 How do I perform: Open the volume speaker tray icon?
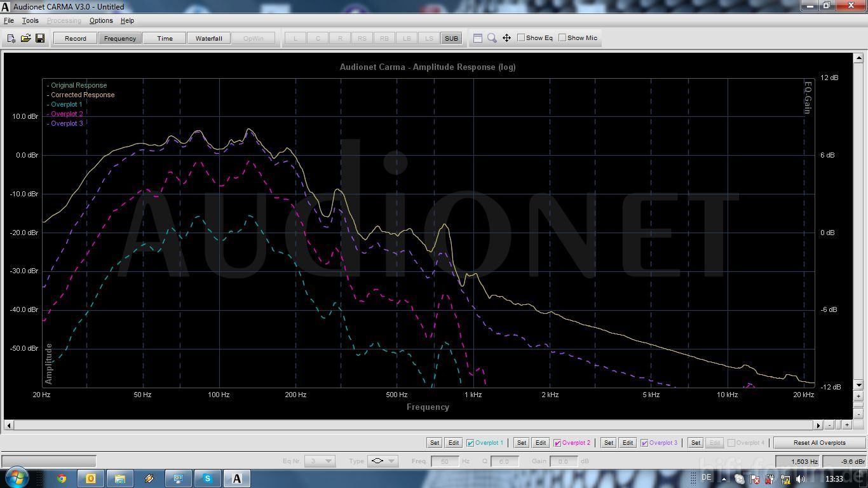(x=801, y=479)
